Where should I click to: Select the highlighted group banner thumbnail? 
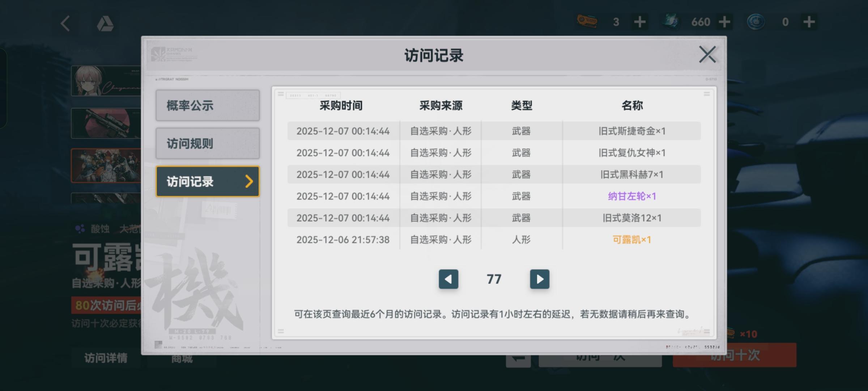106,165
